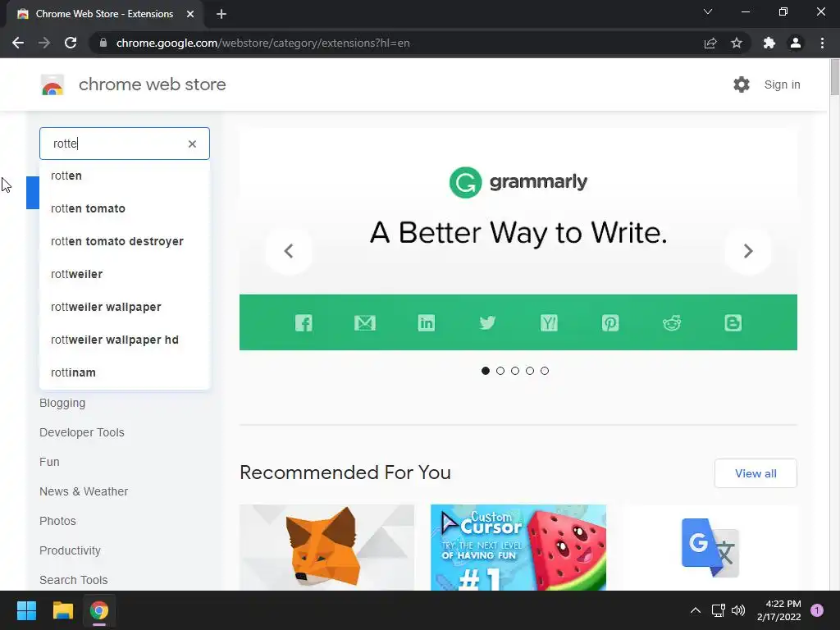Choose the 'rottweiler' suggestion

(125, 274)
